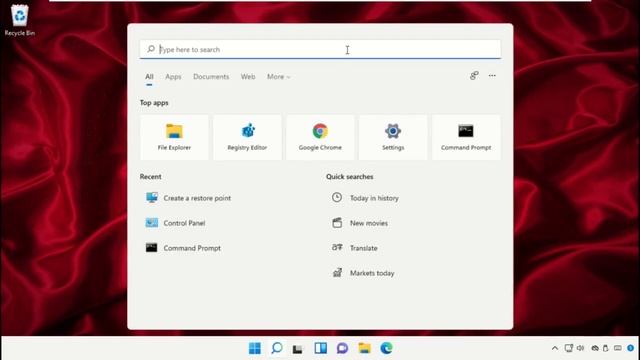
Task: Search New movies quick search
Action: tap(369, 223)
